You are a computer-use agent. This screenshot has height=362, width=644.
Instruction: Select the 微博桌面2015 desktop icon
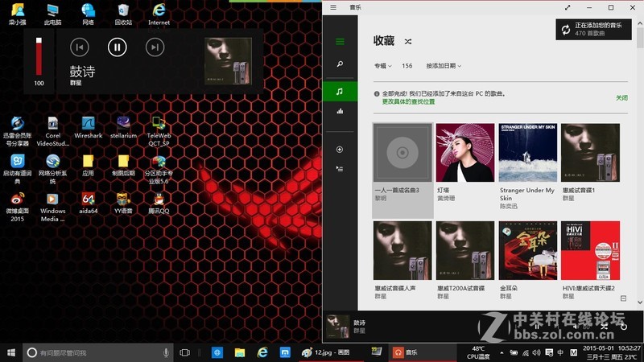click(17, 207)
